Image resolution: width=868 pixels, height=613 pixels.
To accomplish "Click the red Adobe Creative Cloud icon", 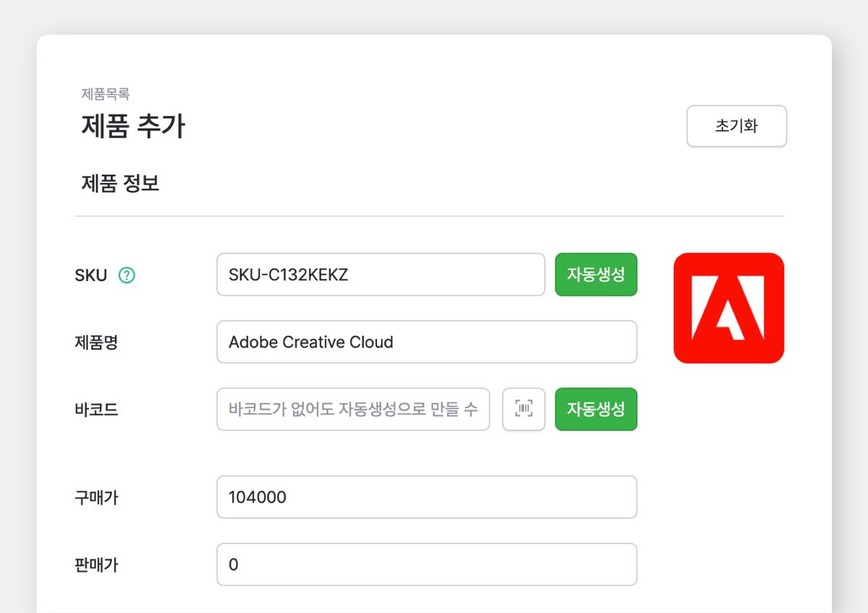I will click(x=728, y=308).
